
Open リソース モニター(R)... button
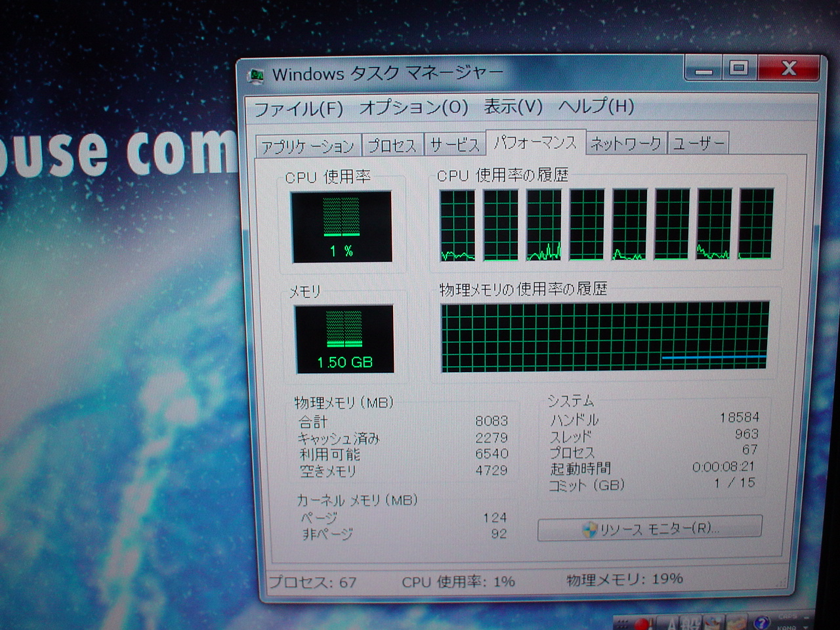coord(650,528)
